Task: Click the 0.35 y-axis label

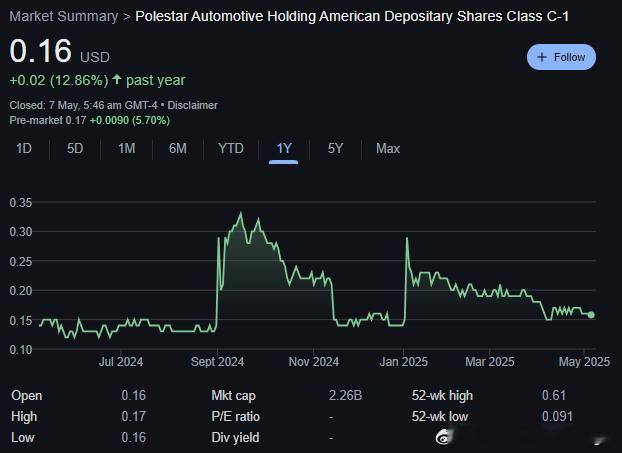Action: point(21,203)
